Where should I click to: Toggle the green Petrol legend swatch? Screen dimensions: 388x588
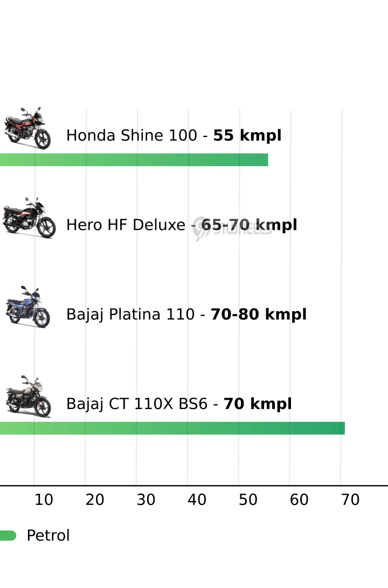[x=8, y=535]
